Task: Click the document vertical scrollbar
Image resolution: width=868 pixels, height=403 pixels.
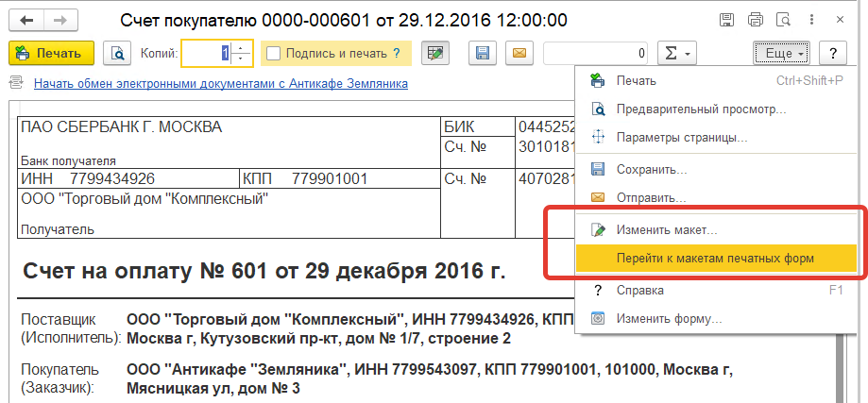Action: [840, 368]
